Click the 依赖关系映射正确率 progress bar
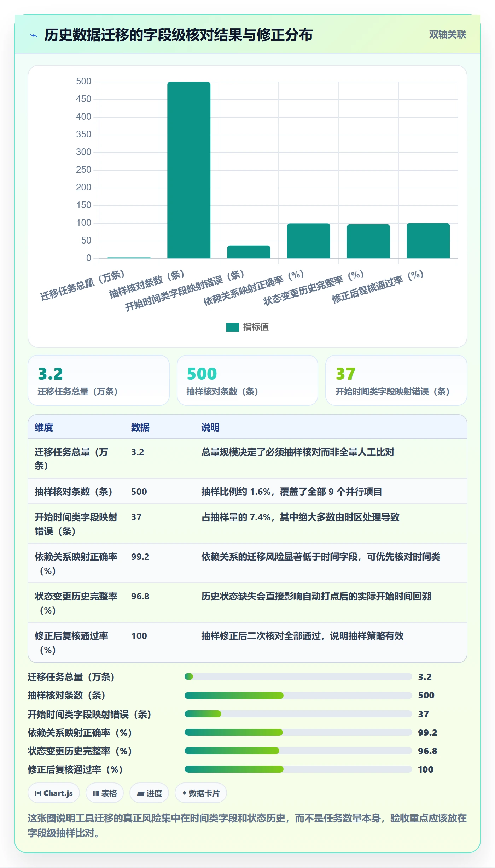The height and width of the screenshot is (868, 495). (x=298, y=732)
